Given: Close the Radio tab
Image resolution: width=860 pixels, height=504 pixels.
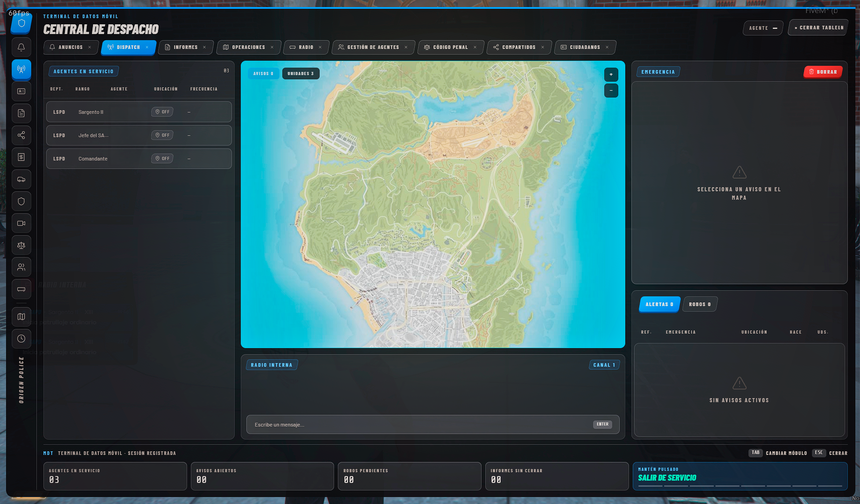Looking at the screenshot, I should pyautogui.click(x=320, y=47).
